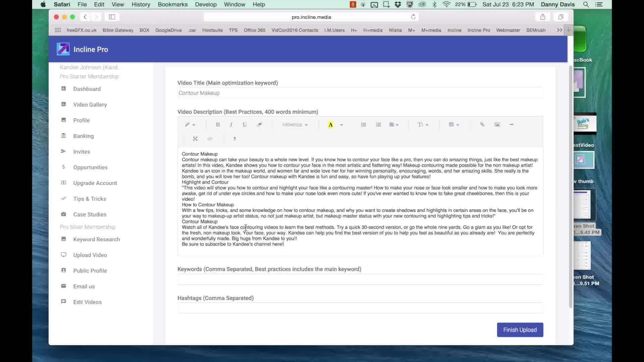The image size is (644, 362).
Task: Open the Hootsuite bookmark
Action: pos(212,30)
